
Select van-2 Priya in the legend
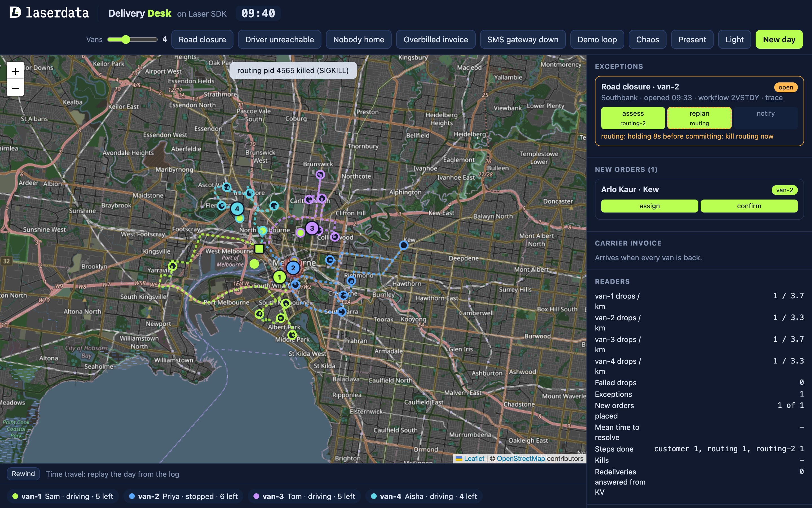[x=183, y=496]
